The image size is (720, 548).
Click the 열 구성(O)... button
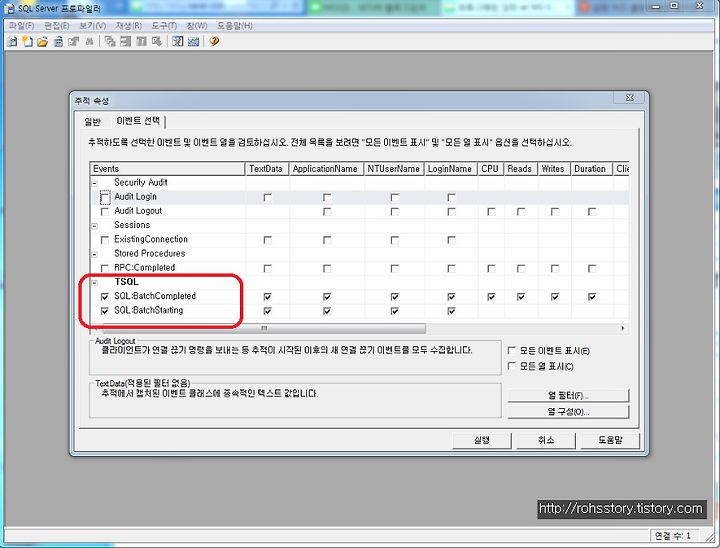tap(568, 412)
